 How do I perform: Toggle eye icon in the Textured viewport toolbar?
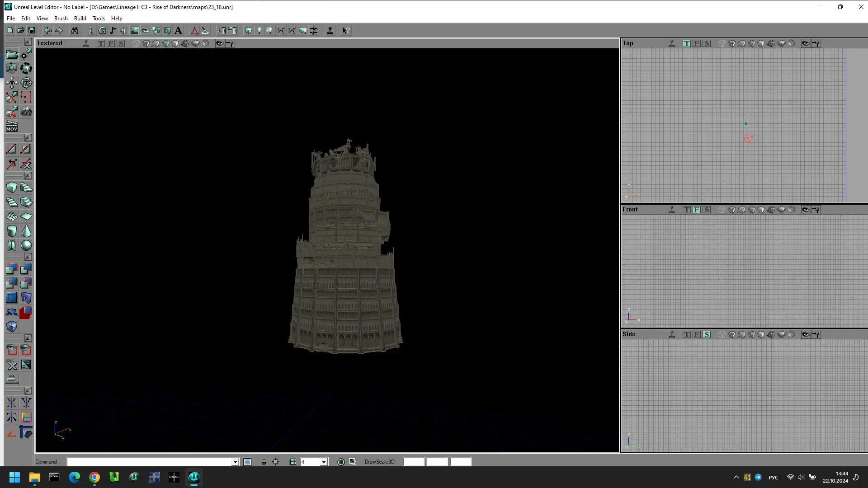[x=220, y=43]
